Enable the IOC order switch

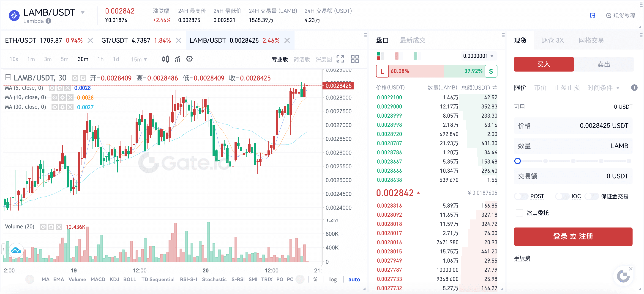(562, 196)
